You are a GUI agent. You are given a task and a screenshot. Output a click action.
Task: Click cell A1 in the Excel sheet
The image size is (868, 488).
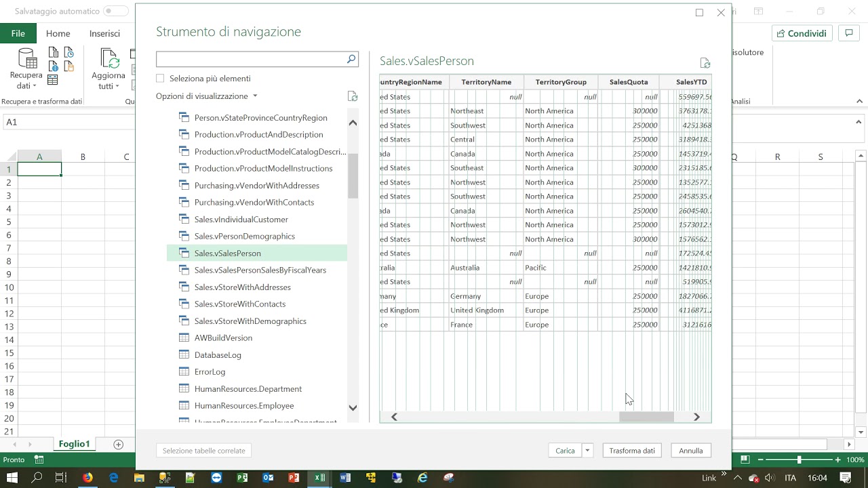[39, 169]
